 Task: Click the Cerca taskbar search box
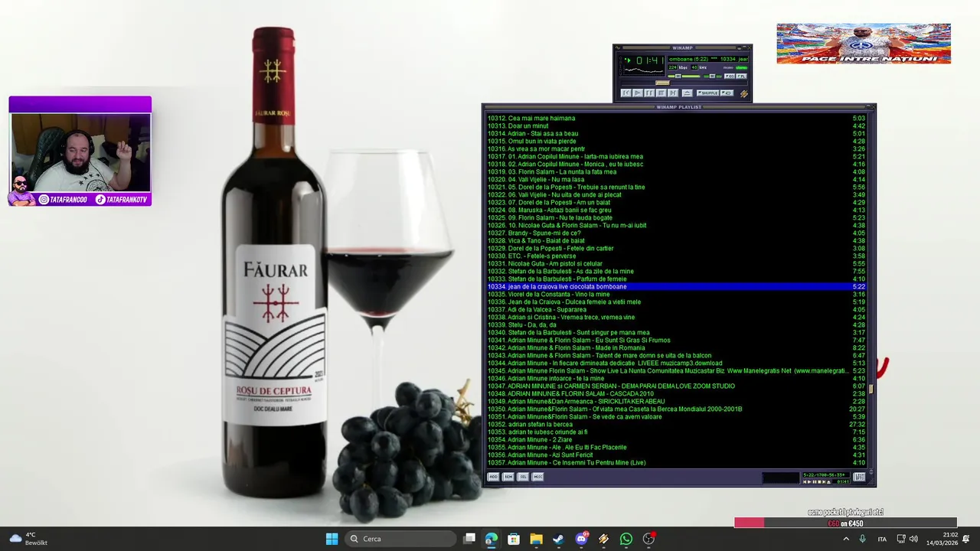point(400,539)
